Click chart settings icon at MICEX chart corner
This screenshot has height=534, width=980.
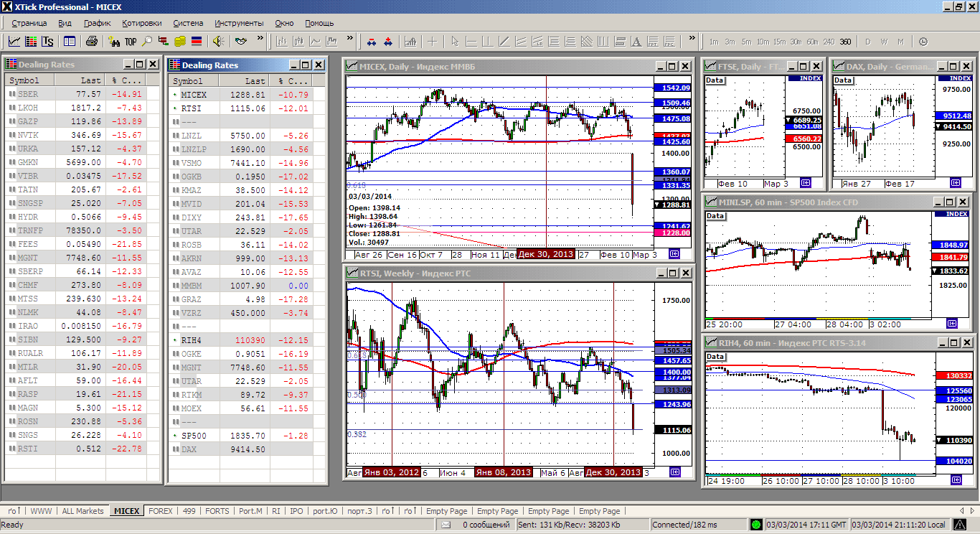pos(674,254)
